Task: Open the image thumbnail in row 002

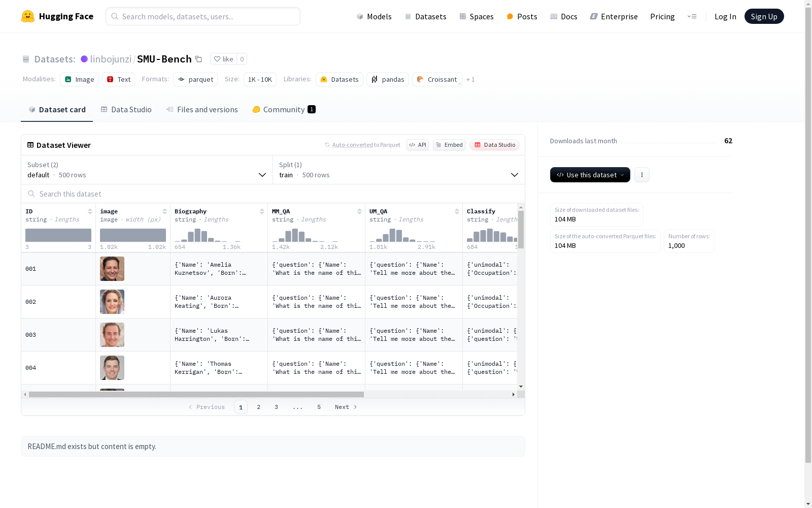Action: 112,302
